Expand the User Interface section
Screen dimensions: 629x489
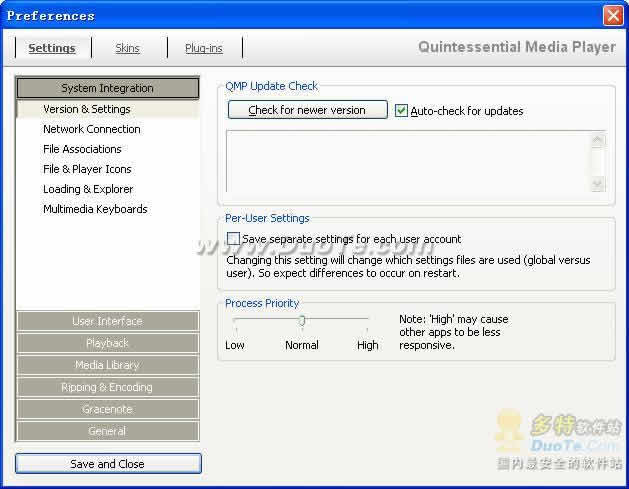pos(108,321)
